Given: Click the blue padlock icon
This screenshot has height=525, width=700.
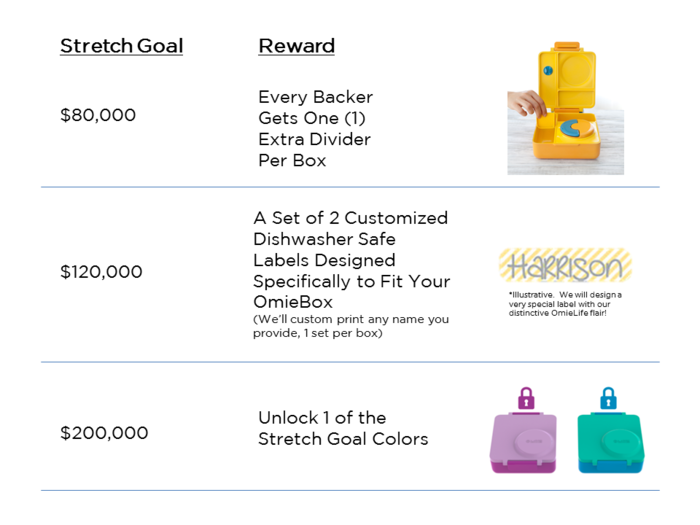Looking at the screenshot, I should pos(608,398).
